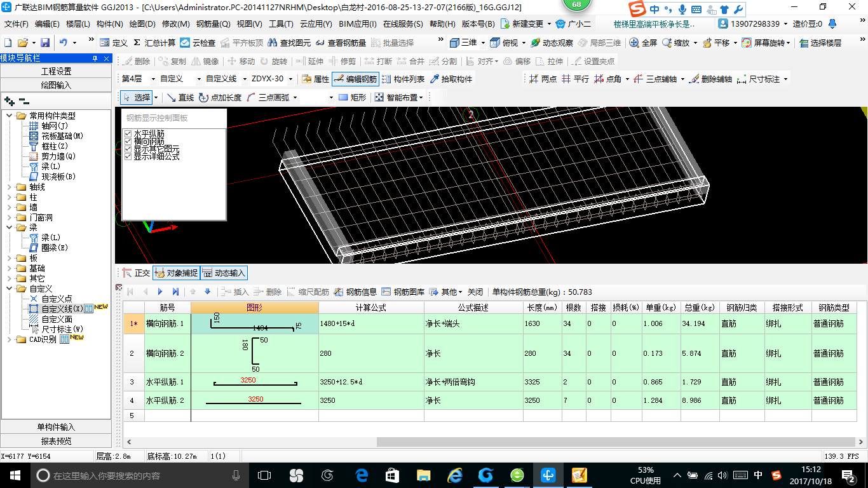
Task: Open 钢筋量(Q) menu
Action: tap(213, 24)
